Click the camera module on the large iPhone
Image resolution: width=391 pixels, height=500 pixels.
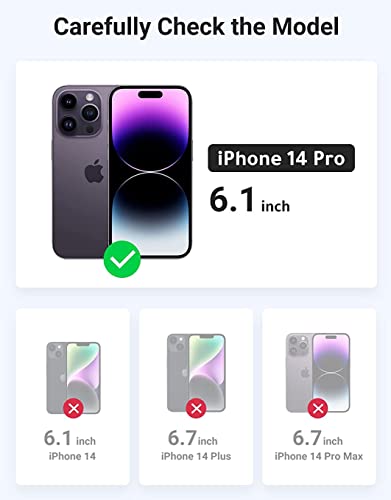tap(78, 113)
